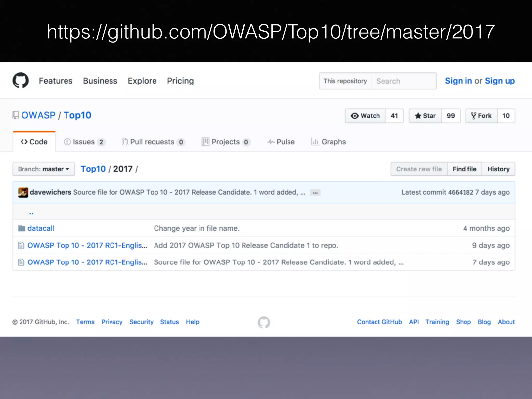This screenshot has height=399, width=532.
Task: Switch to the Pulse tab
Action: pyautogui.click(x=281, y=142)
